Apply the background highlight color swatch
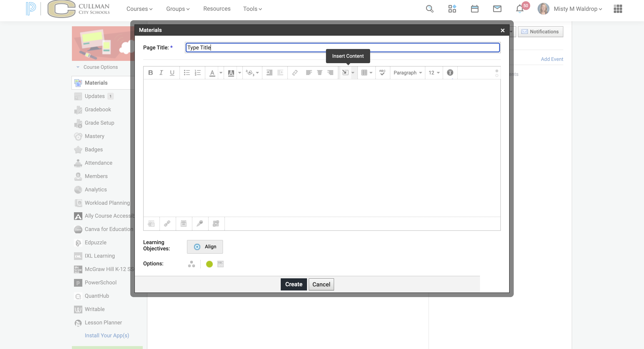The width and height of the screenshot is (644, 349). [231, 73]
